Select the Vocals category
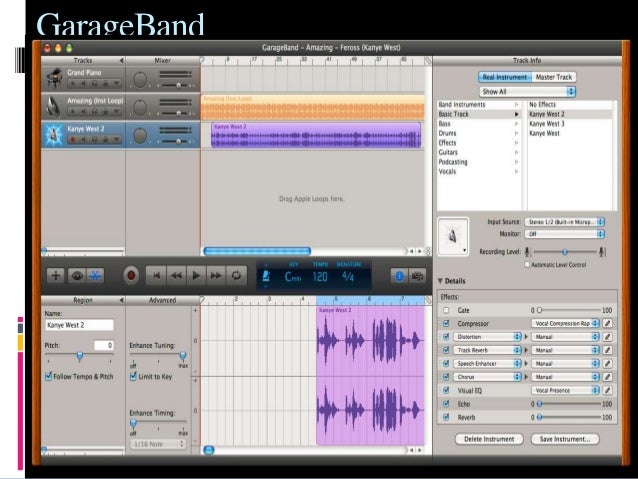This screenshot has width=638, height=479. pyautogui.click(x=479, y=171)
